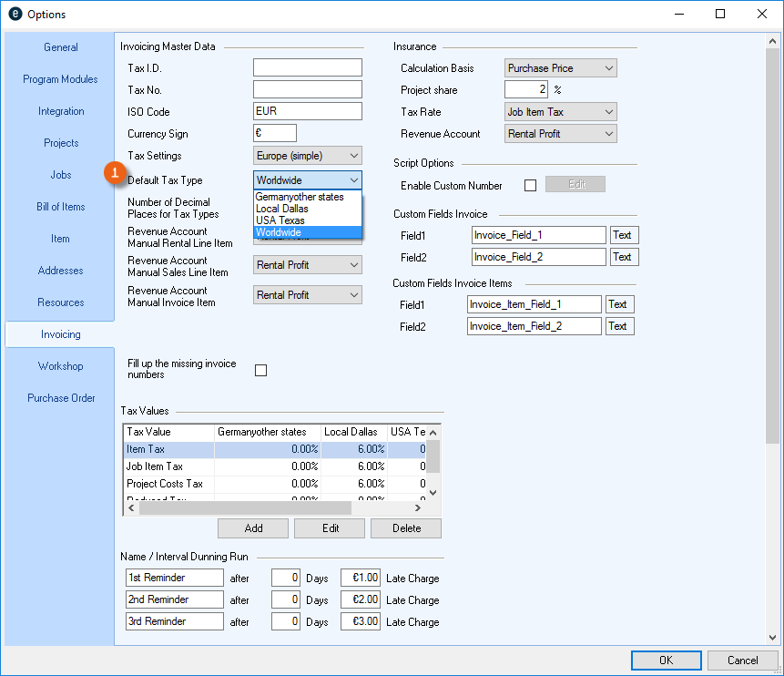Click the orange step 1 marker badge

115,173
